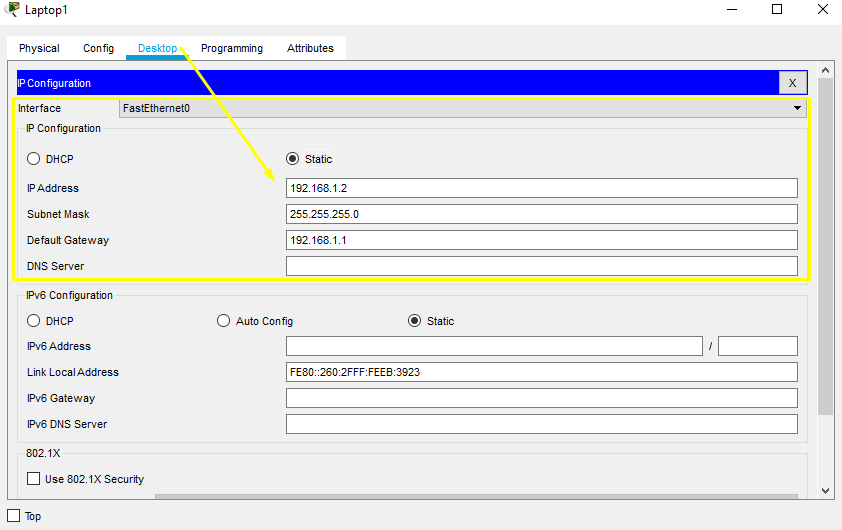The image size is (842, 530).
Task: Click the Laptop1 window icon
Action: point(12,10)
